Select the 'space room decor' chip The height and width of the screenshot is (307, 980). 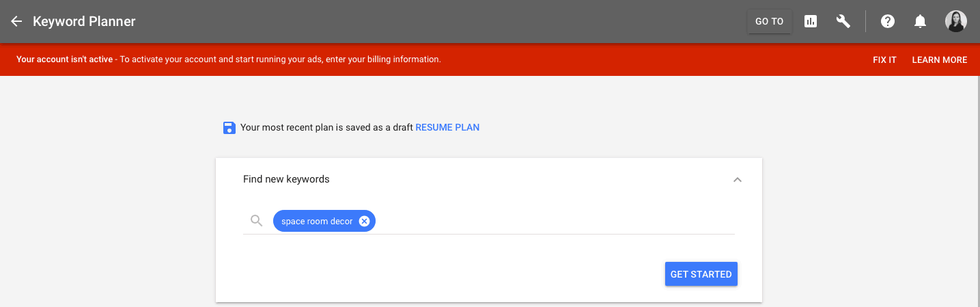pos(317,221)
